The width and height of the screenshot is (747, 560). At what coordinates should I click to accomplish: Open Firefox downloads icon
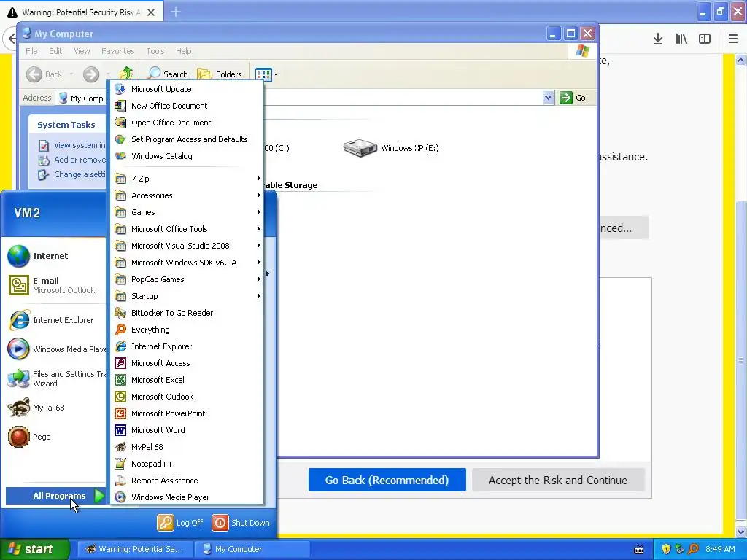click(658, 39)
